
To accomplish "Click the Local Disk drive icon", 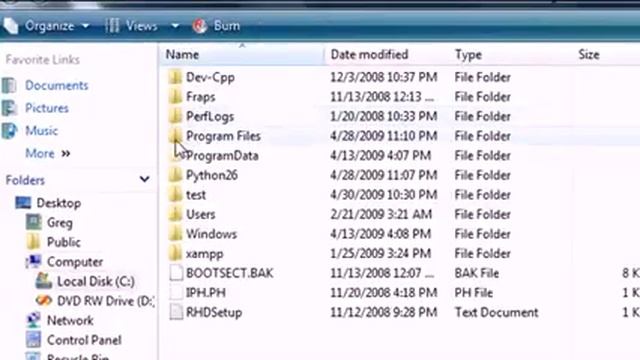I will click(x=44, y=281).
